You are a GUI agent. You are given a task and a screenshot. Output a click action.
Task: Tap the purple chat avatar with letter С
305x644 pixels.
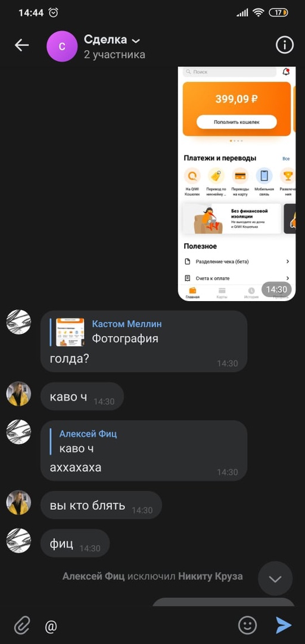point(62,46)
